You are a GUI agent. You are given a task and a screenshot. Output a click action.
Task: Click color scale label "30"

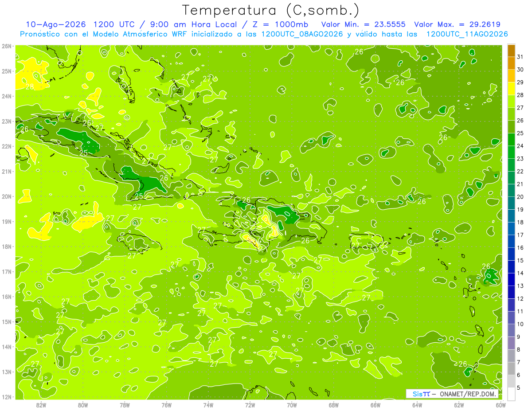coord(520,70)
